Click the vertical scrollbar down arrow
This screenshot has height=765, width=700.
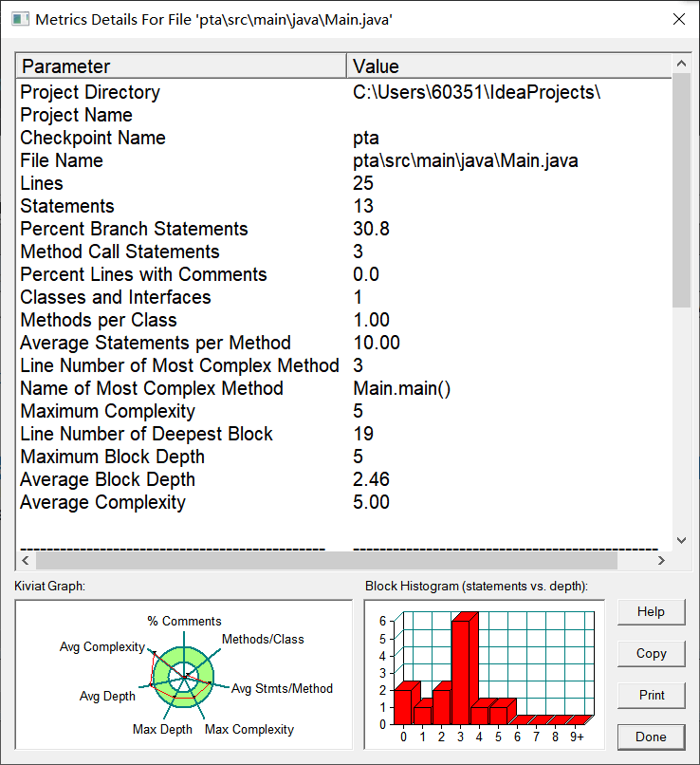(681, 540)
